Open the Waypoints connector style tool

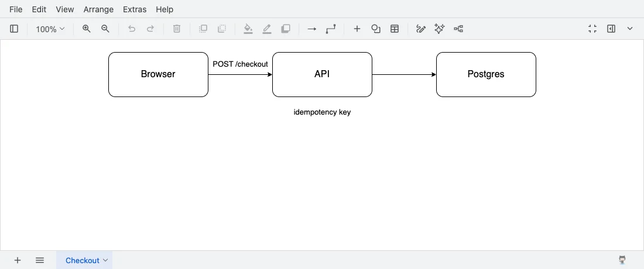tap(331, 29)
